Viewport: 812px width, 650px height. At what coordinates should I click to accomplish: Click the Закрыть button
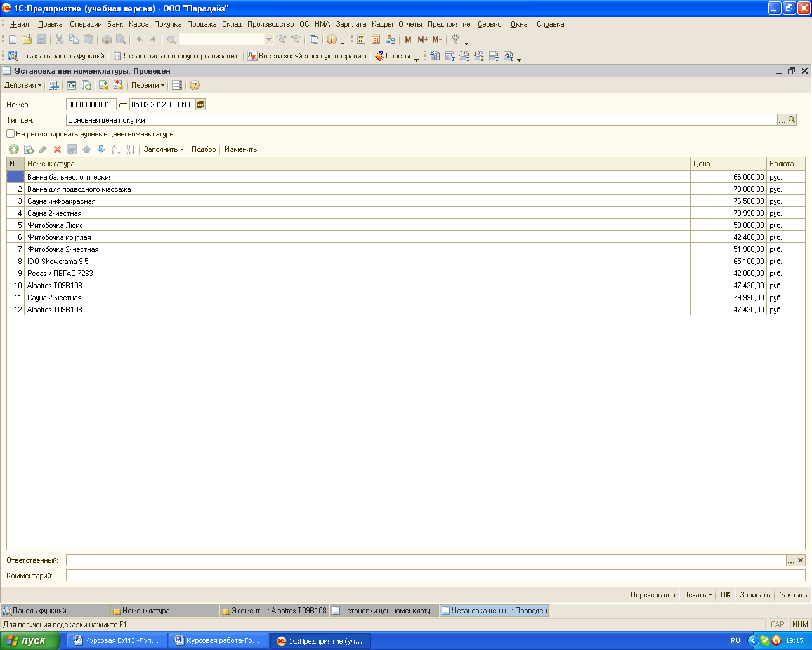click(793, 595)
